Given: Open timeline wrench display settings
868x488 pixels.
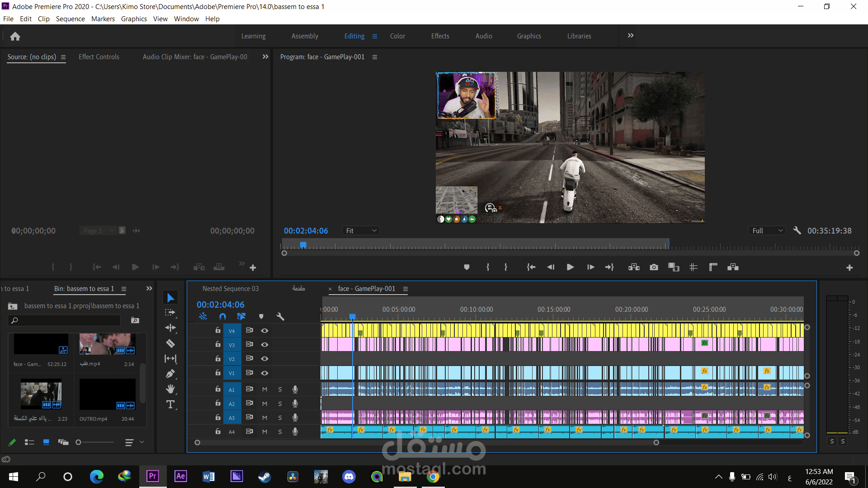Looking at the screenshot, I should coord(280,316).
